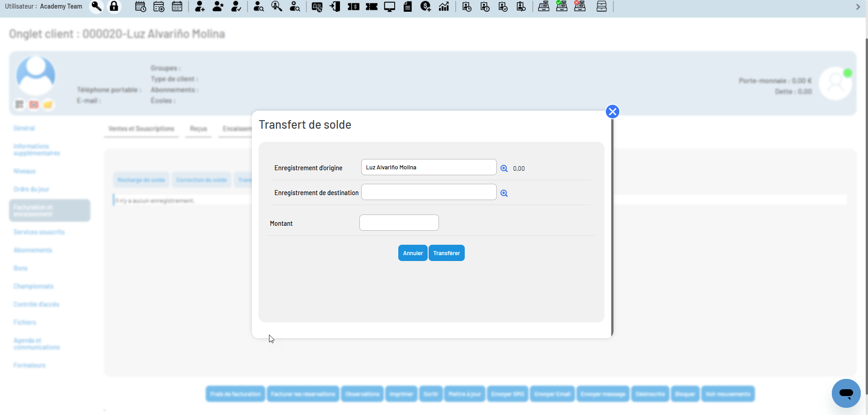Viewport: 868px width, 415px height.
Task: Click the padlock icon in the top toolbar
Action: [114, 6]
